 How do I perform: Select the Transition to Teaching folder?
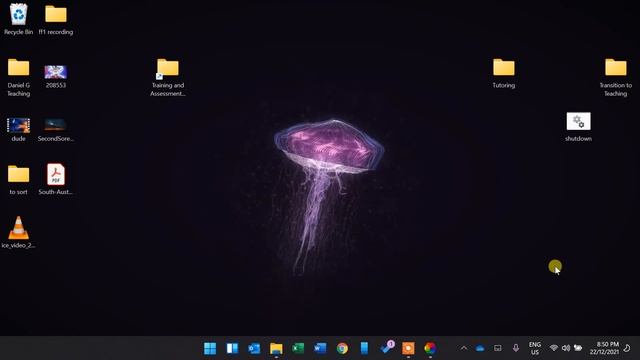pyautogui.click(x=616, y=78)
